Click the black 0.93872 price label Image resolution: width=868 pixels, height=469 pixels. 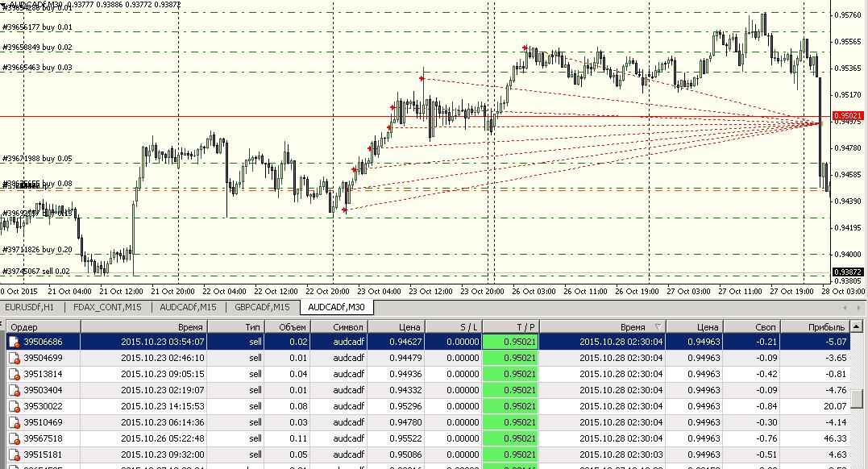click(848, 272)
